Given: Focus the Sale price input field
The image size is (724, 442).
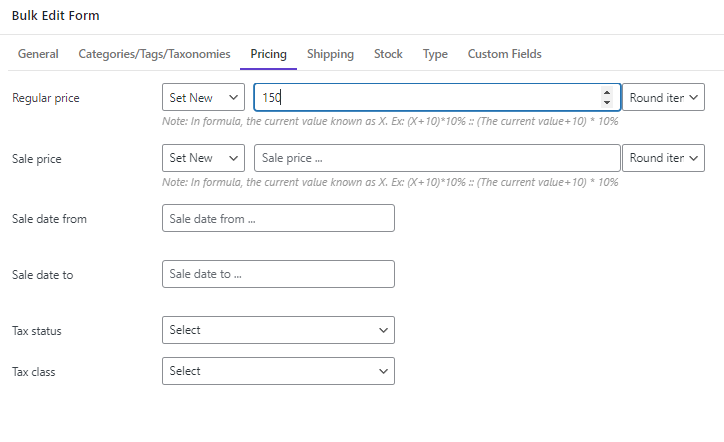Looking at the screenshot, I should coord(437,158).
